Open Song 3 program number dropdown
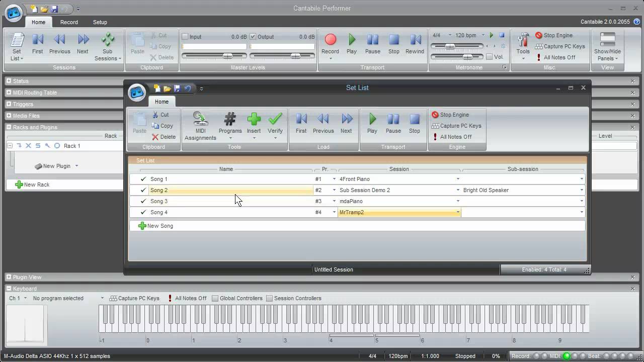Screen dimensions: 644x362 point(334,201)
